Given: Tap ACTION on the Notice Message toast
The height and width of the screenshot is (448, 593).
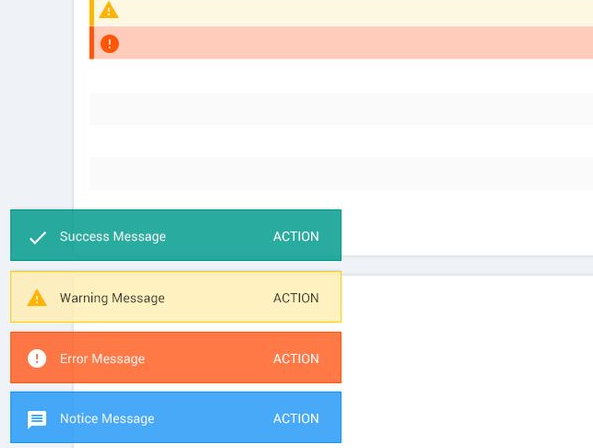Looking at the screenshot, I should click(296, 419).
